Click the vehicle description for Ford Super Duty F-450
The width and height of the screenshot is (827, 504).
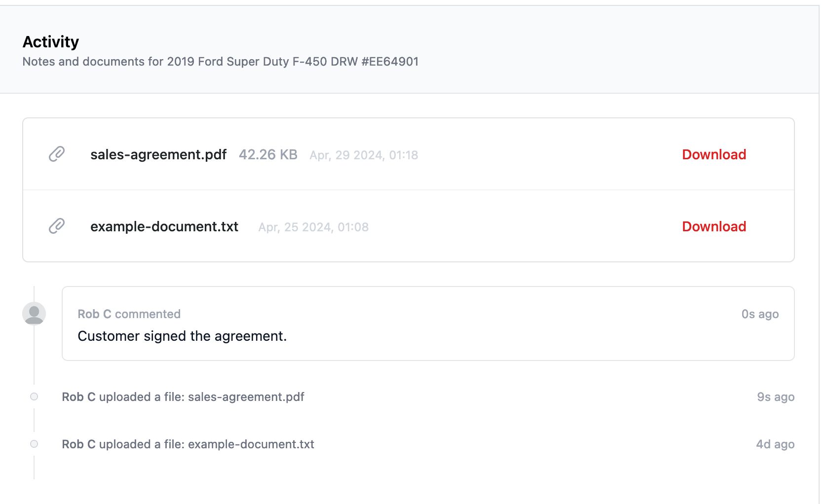tap(221, 62)
